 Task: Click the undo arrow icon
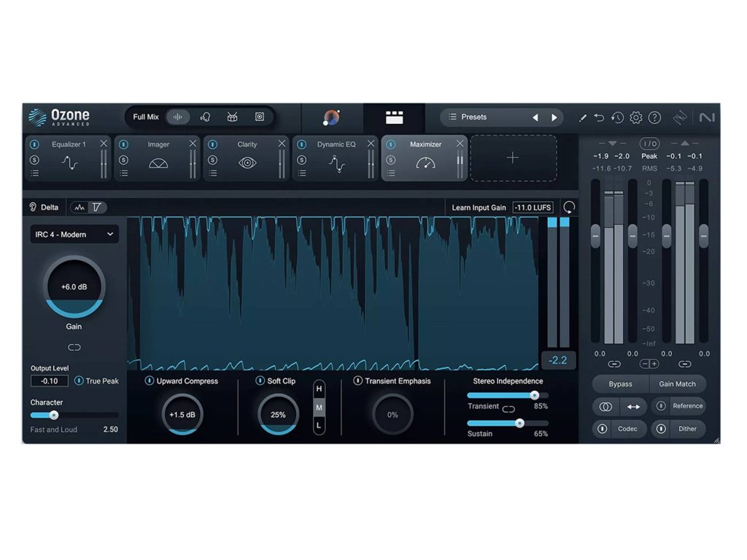(x=599, y=117)
